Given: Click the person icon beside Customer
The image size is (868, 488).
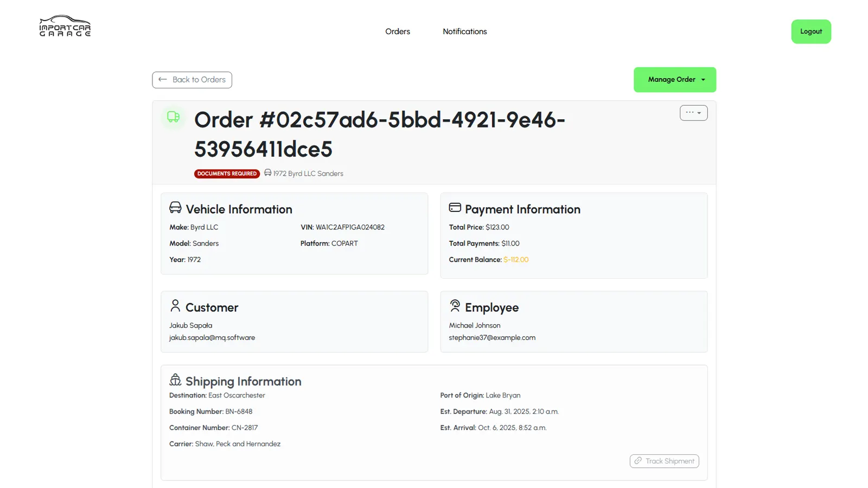Looking at the screenshot, I should (175, 306).
